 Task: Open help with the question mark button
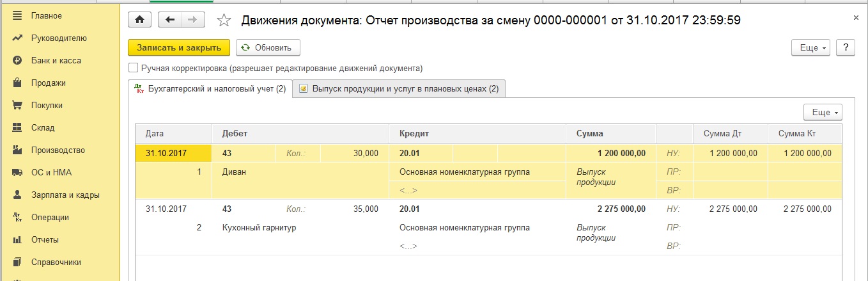pos(846,48)
